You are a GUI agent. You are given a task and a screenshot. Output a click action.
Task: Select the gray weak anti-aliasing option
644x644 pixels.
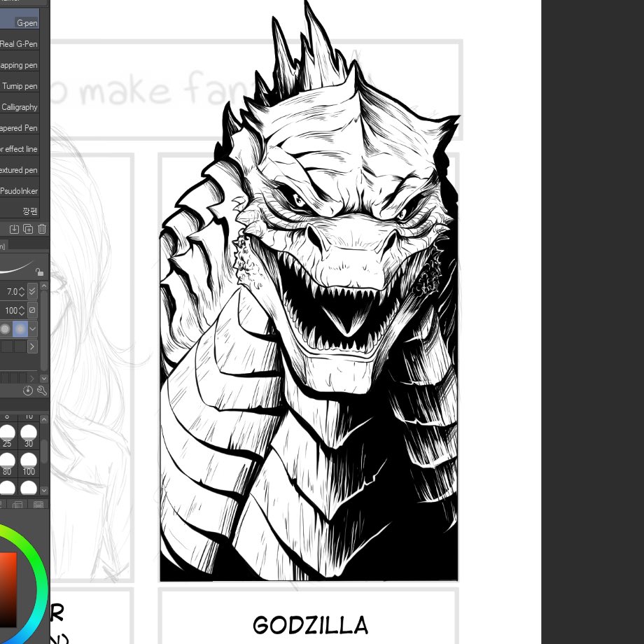pos(6,329)
